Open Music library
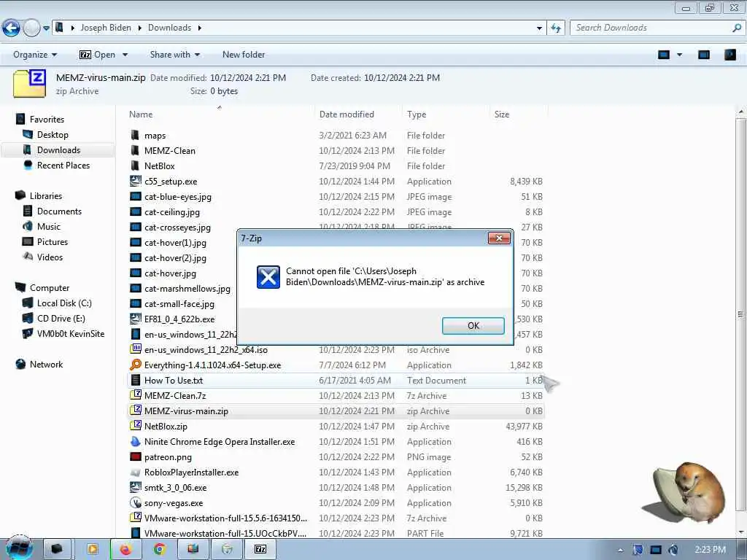The height and width of the screenshot is (560, 747). pos(49,226)
